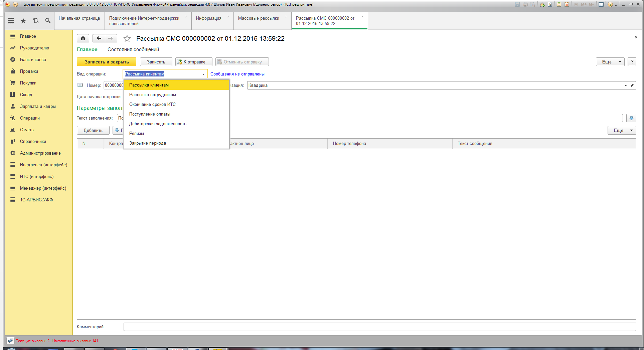
Task: Click the Текст сообщения column header
Action: 544,144
